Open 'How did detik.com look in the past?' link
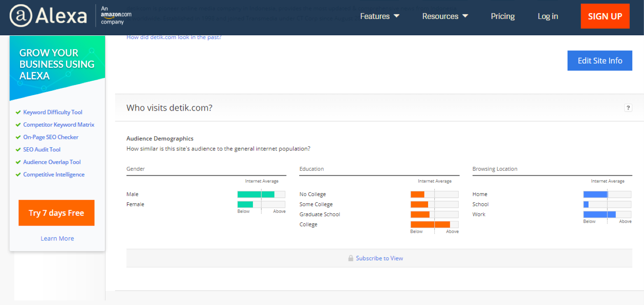The image size is (644, 305). coord(174,37)
